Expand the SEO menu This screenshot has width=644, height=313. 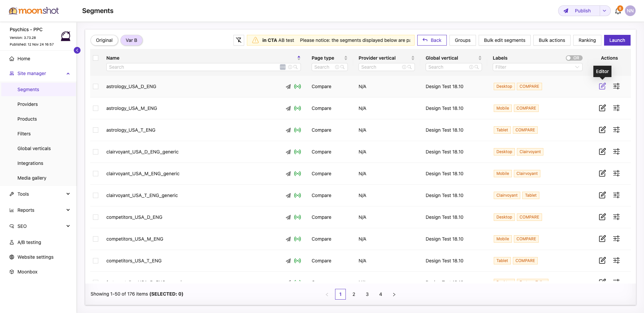coord(68,226)
